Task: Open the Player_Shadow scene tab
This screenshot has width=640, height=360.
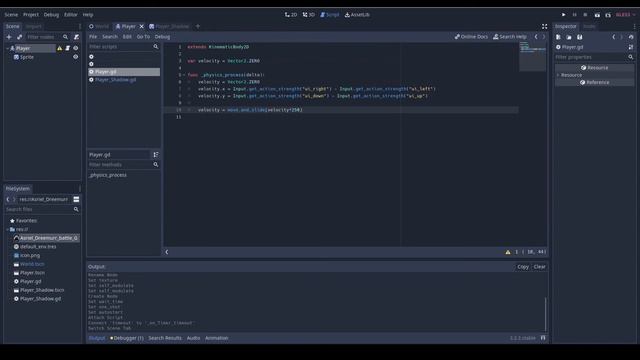Action: click(169, 26)
